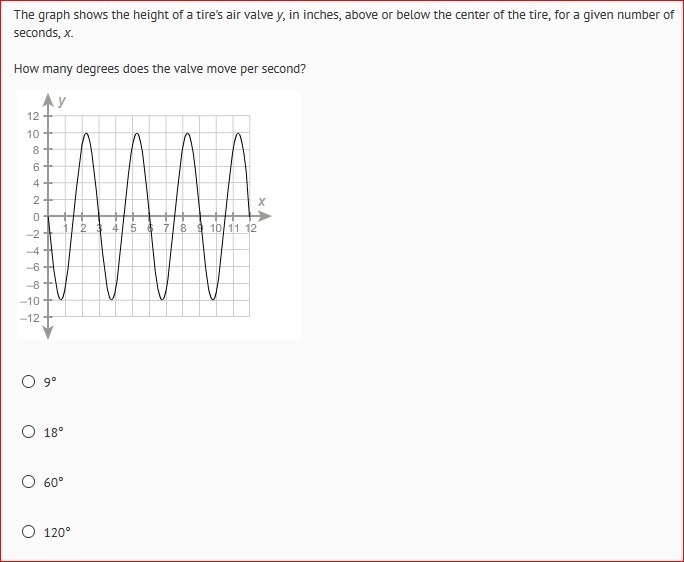This screenshot has height=562, width=684.
Task: Click the 10 tick label on the y-axis
Action: point(33,134)
